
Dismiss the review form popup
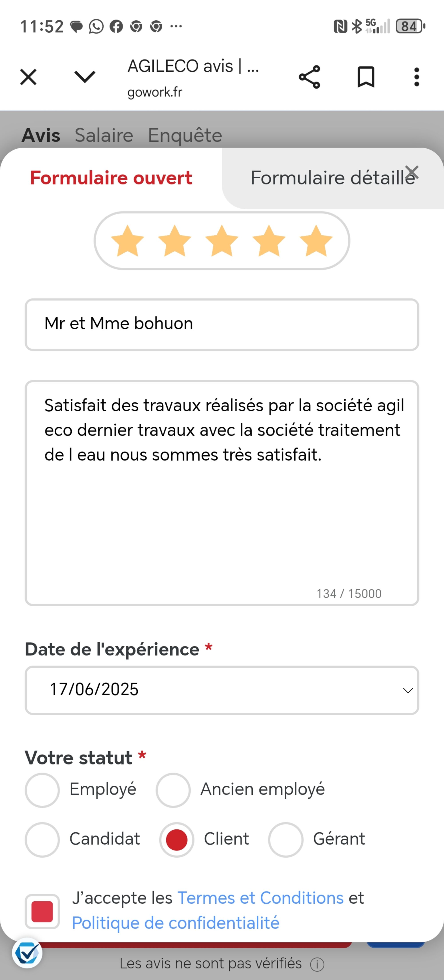click(x=412, y=172)
